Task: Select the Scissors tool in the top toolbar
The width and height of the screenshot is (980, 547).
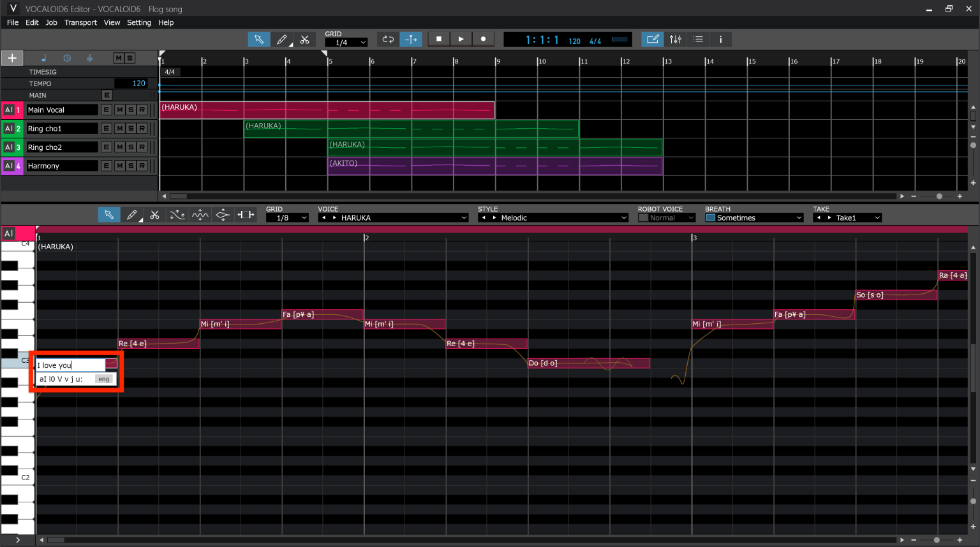Action: pos(305,39)
